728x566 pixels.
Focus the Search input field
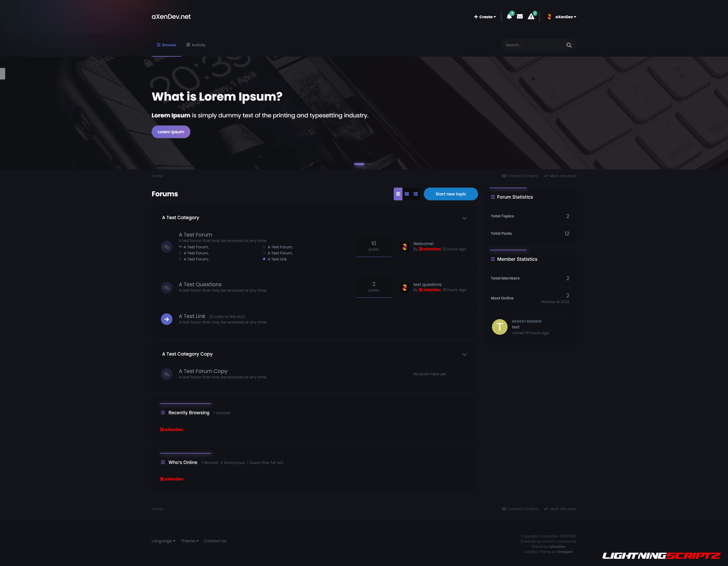pyautogui.click(x=533, y=45)
